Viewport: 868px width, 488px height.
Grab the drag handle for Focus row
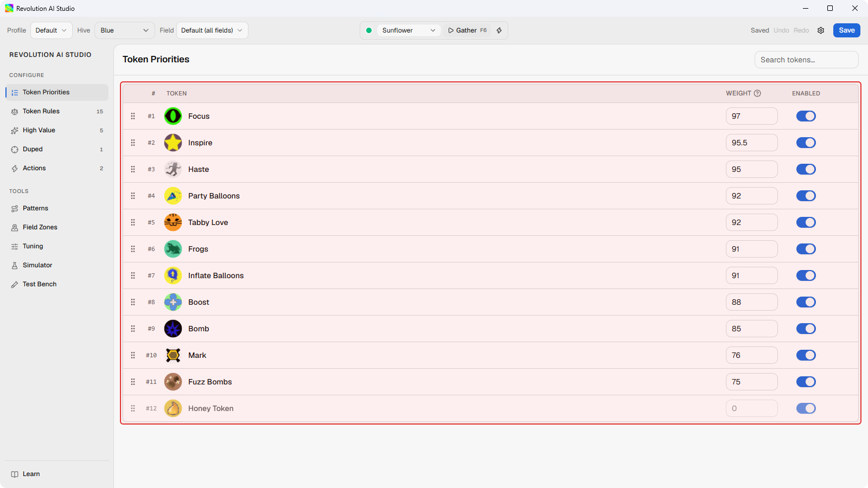point(133,116)
